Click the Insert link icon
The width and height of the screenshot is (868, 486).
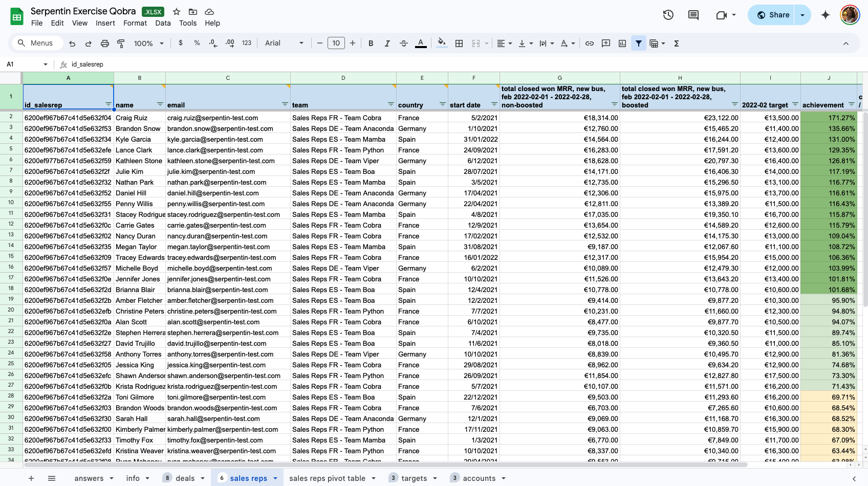click(589, 43)
